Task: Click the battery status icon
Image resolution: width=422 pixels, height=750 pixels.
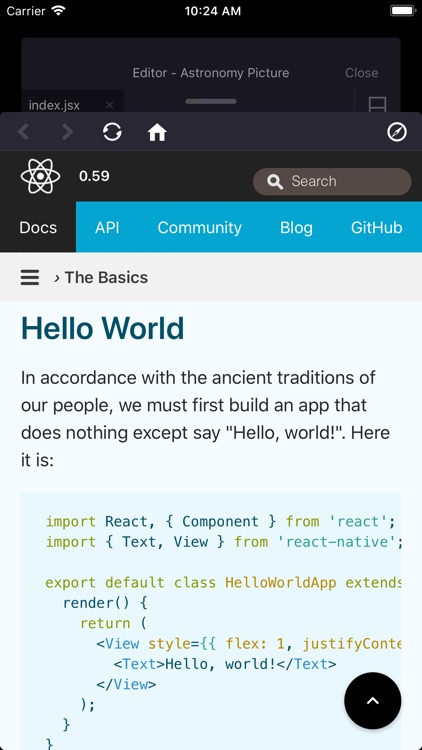Action: coord(403,11)
